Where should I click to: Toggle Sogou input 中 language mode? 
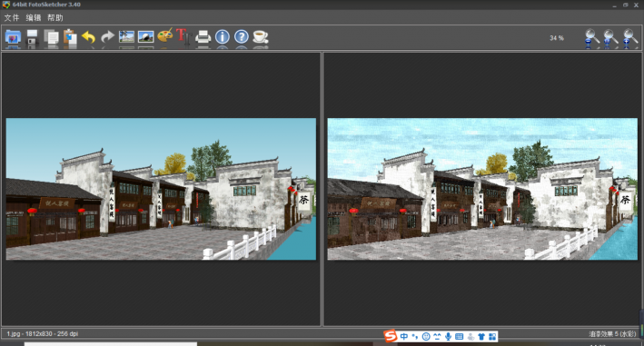tap(403, 337)
